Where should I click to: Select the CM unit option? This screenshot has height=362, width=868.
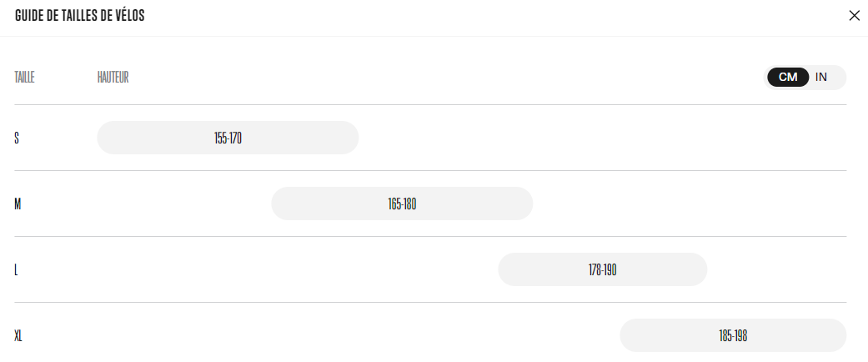(x=788, y=77)
